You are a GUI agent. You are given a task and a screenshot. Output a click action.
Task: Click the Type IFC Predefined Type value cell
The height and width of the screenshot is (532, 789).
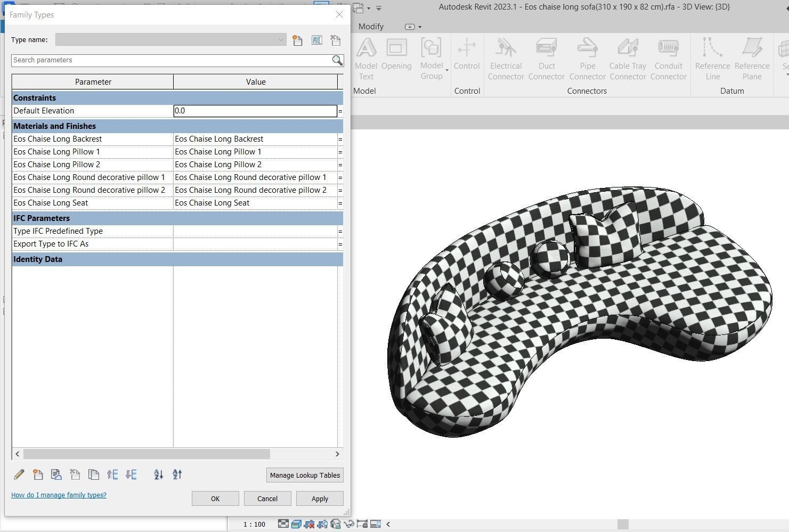point(255,231)
